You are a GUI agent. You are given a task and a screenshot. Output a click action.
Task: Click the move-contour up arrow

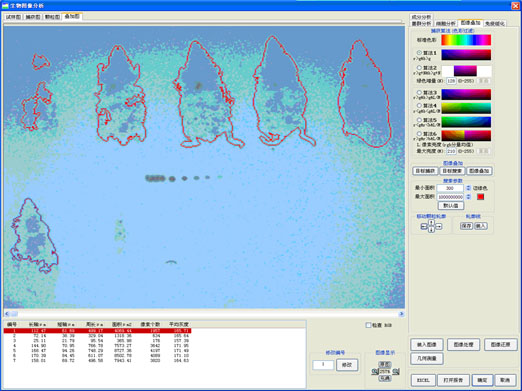point(431,222)
